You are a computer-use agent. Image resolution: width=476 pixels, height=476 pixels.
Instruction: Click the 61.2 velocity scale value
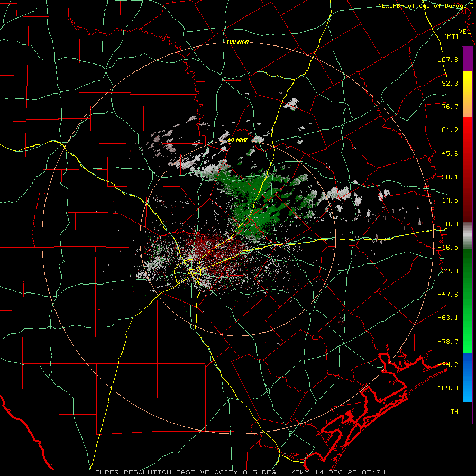(450, 130)
